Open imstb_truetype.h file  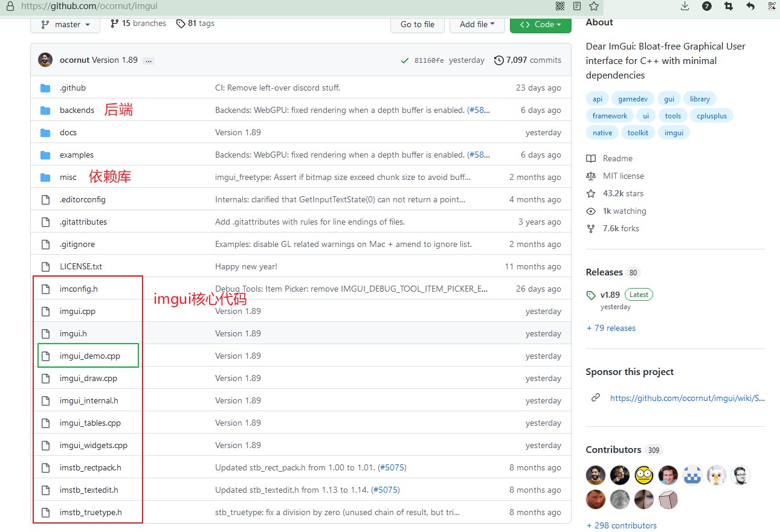tap(91, 512)
